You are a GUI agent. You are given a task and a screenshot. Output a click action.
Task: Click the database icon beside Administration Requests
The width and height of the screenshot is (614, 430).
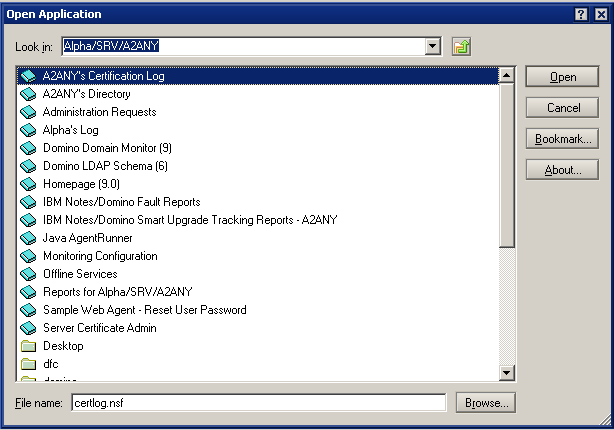28,112
